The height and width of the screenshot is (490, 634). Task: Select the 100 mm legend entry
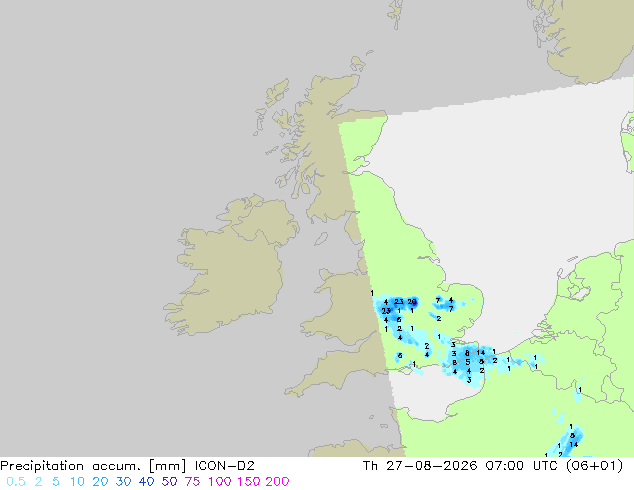220,482
